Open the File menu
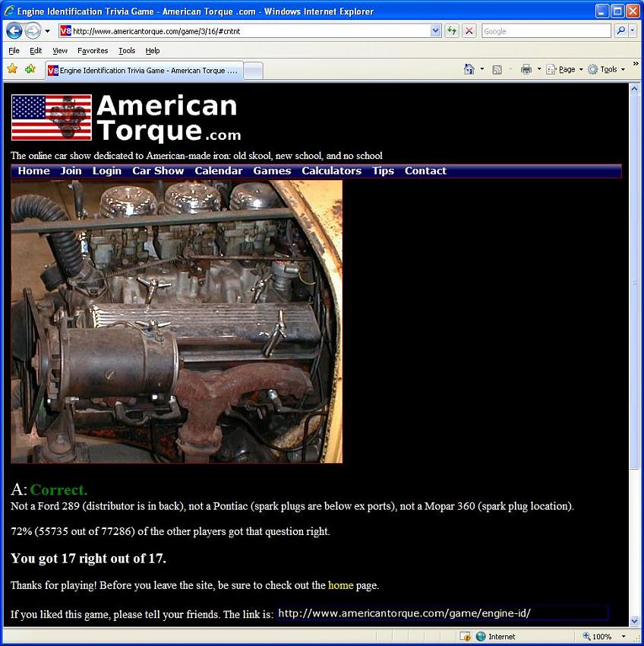 tap(14, 51)
